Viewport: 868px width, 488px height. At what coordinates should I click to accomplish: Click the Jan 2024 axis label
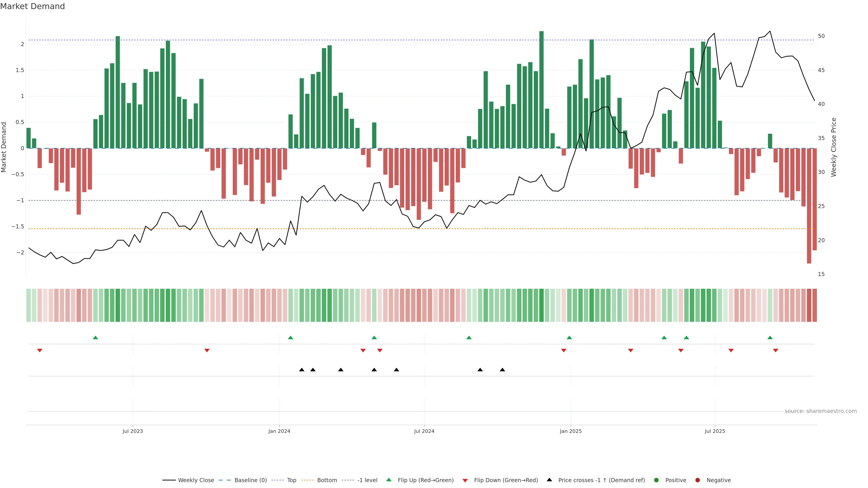(x=279, y=431)
